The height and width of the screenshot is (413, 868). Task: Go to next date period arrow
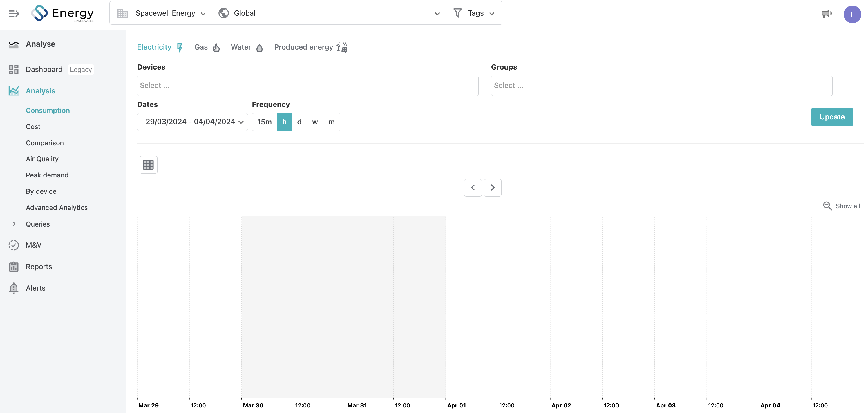pyautogui.click(x=493, y=188)
